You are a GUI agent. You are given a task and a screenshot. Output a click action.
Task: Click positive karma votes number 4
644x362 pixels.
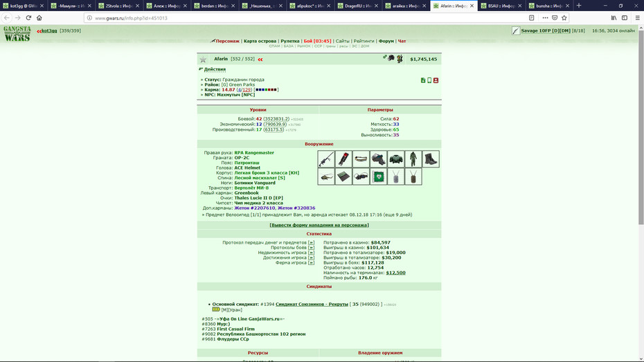[239, 89]
